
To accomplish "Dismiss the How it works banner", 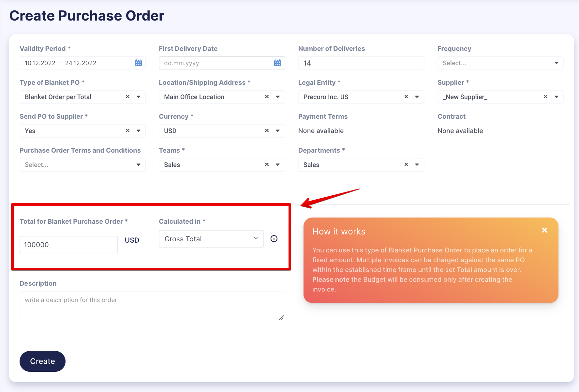I will pos(544,230).
